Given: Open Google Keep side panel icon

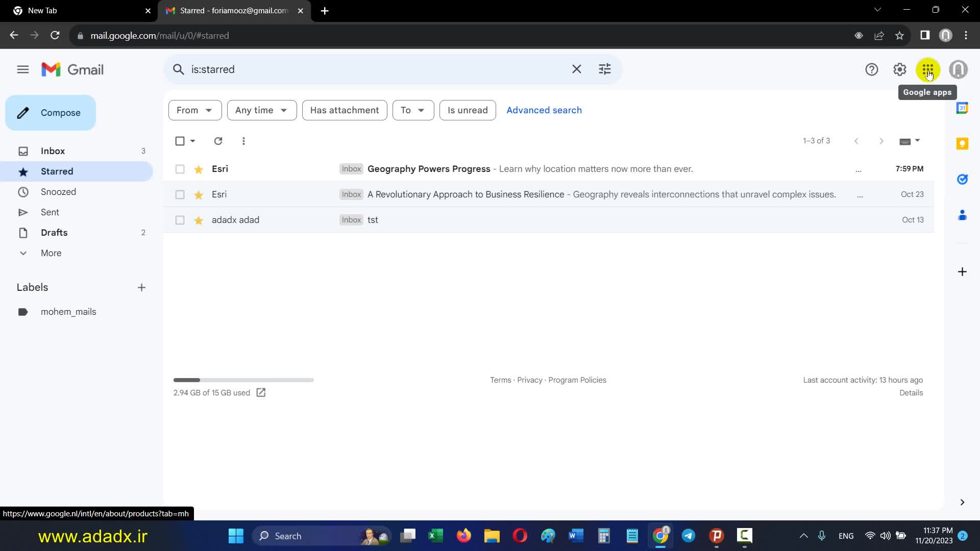Looking at the screenshot, I should [962, 144].
